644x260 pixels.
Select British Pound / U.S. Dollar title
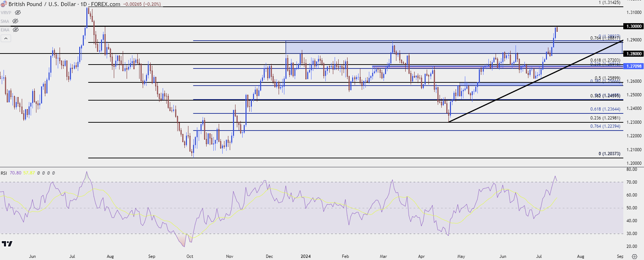click(42, 4)
